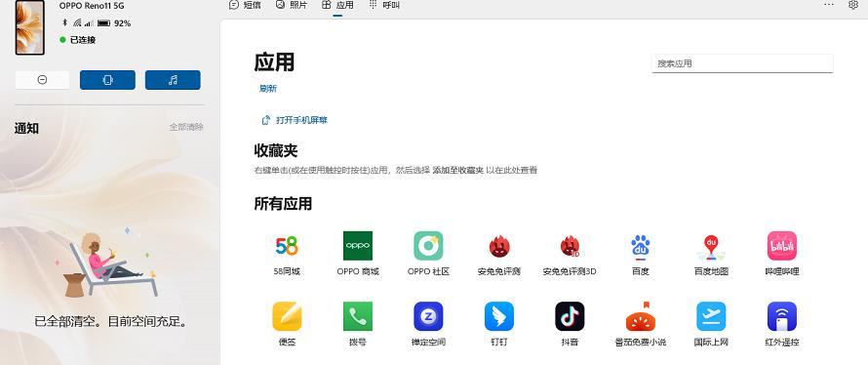
Task: Launch the 哔哩哔哩 app
Action: coord(782,246)
